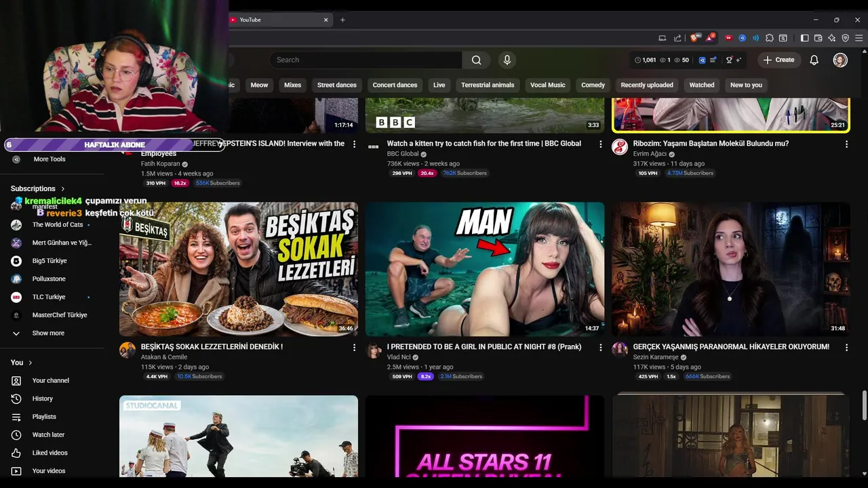Open the browser hamburger menu
The height and width of the screenshot is (488, 868).
(859, 38)
